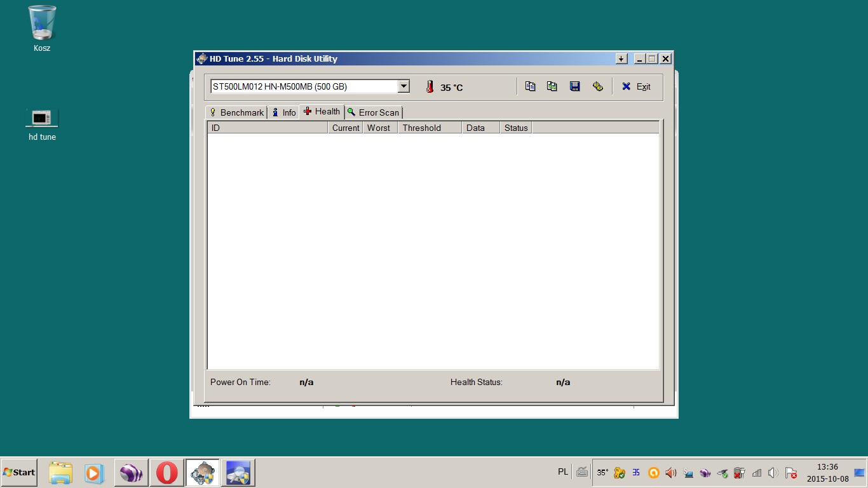The image size is (868, 488).
Task: Switch to the Benchmark tab
Action: tap(236, 112)
